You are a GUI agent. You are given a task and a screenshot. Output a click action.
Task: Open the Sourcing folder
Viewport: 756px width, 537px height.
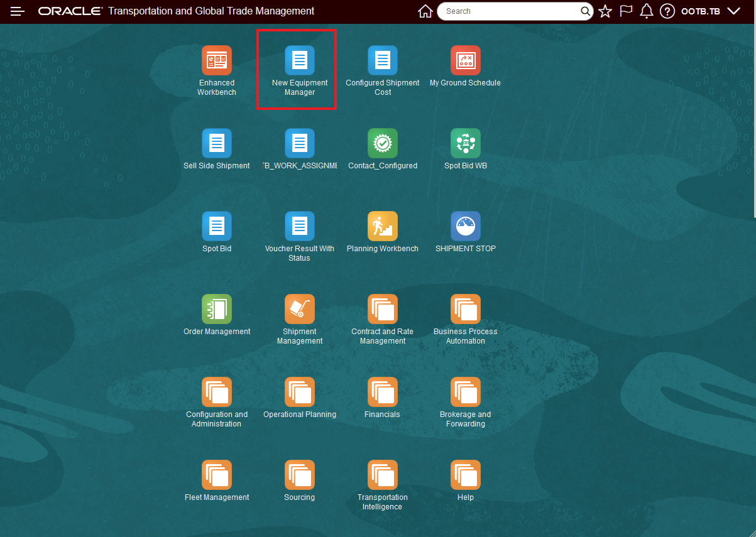(x=300, y=475)
